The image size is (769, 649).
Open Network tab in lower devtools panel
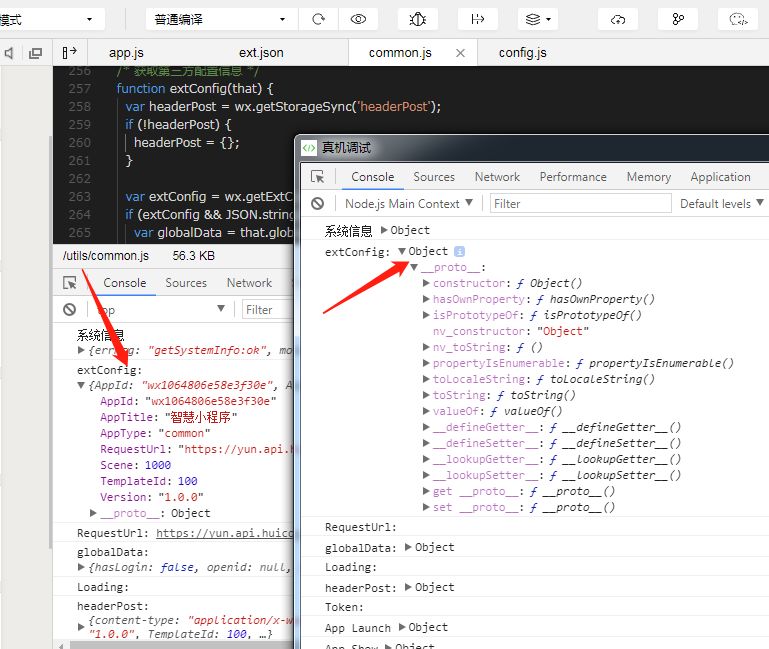pos(249,283)
